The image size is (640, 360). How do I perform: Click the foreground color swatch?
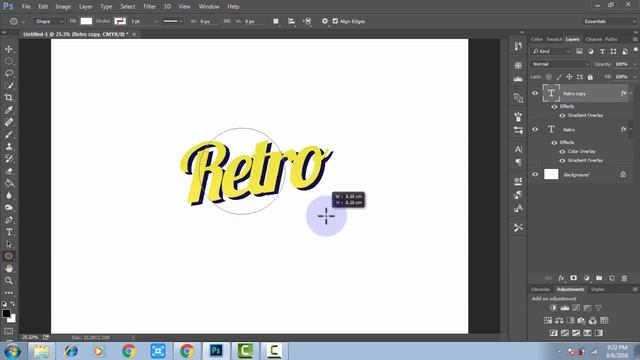(6, 313)
